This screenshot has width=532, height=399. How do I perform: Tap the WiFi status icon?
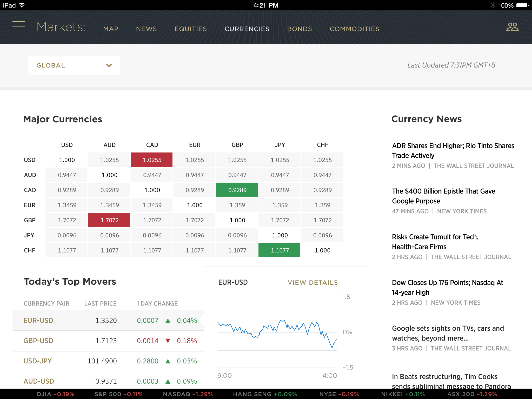(x=22, y=5)
